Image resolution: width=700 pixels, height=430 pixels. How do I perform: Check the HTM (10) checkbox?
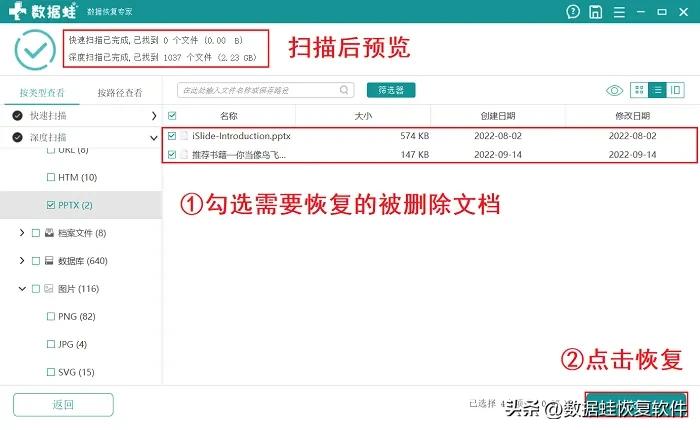[51, 177]
